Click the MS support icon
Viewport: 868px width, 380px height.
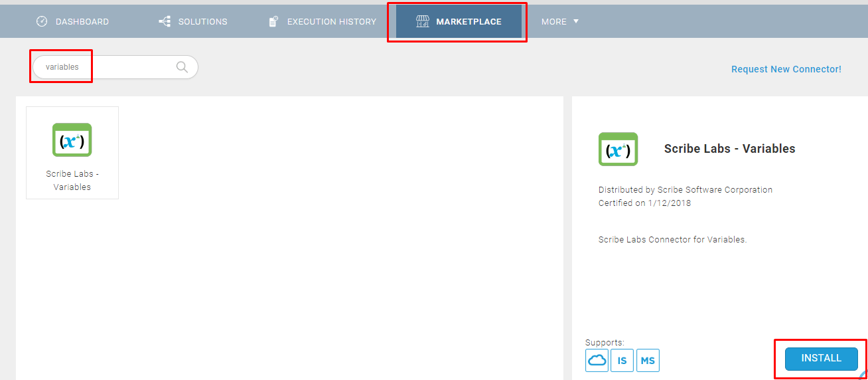648,361
